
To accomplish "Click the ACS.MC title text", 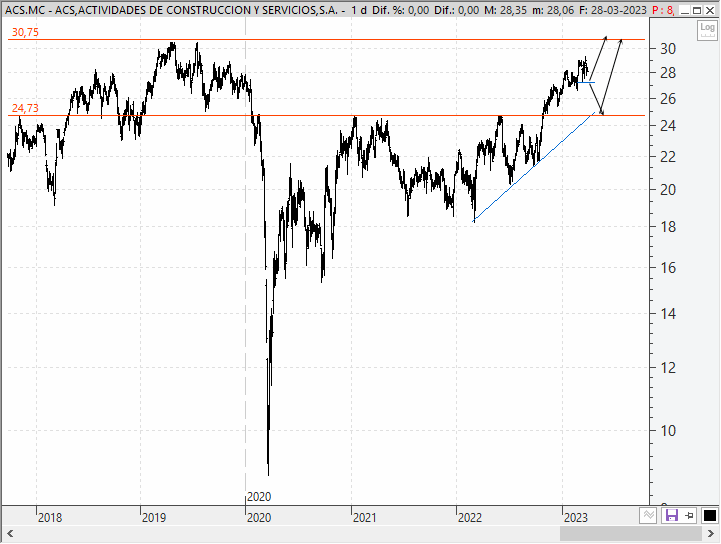I will 175,10.
